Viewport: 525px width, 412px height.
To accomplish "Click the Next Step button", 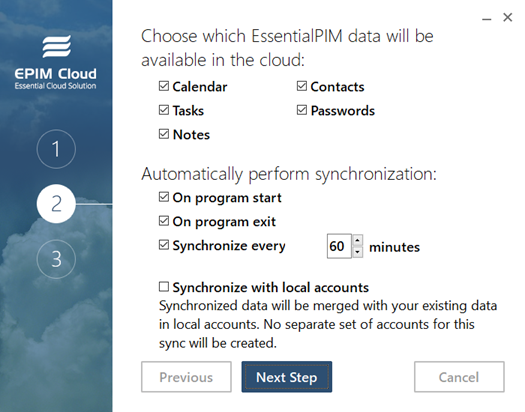I will (287, 377).
